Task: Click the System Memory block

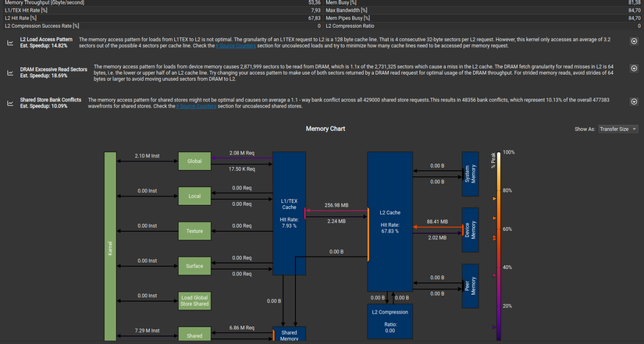Action: click(470, 174)
